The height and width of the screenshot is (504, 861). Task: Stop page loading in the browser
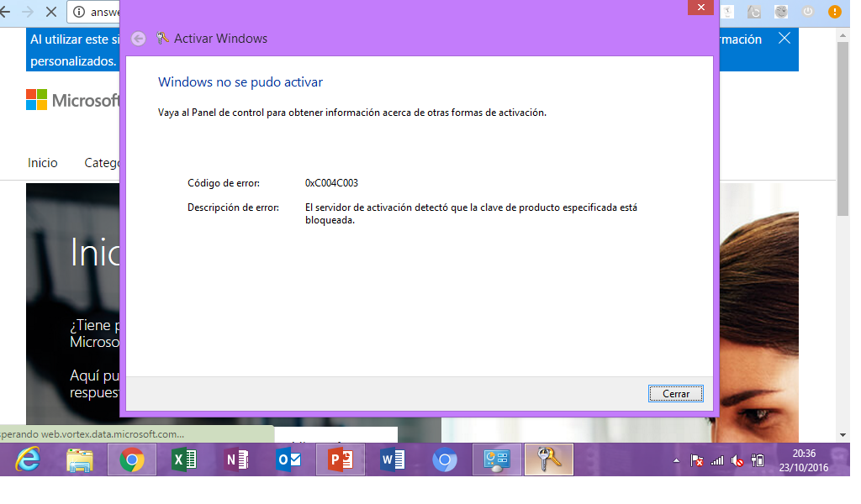click(51, 12)
